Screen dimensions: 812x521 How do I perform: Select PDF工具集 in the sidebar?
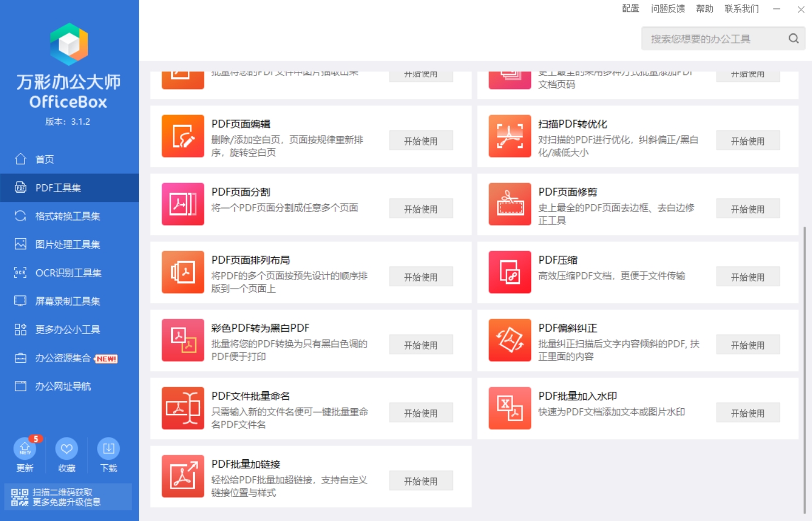pos(69,188)
